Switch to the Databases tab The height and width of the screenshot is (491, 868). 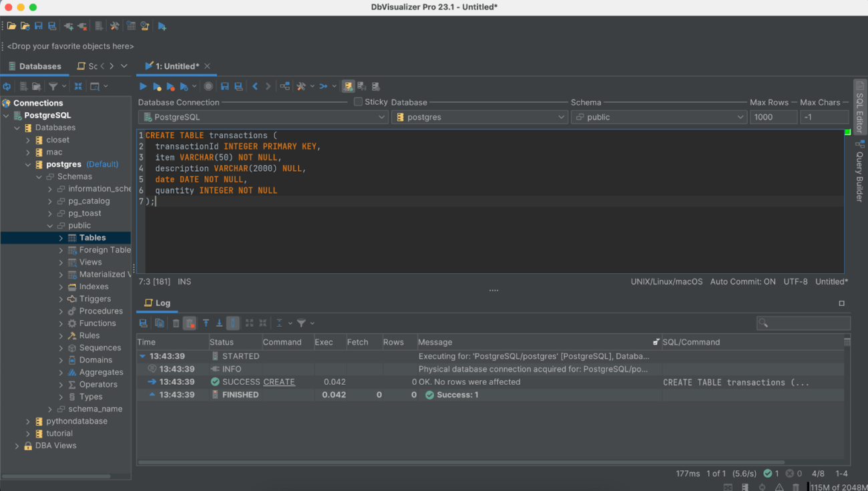pyautogui.click(x=35, y=66)
